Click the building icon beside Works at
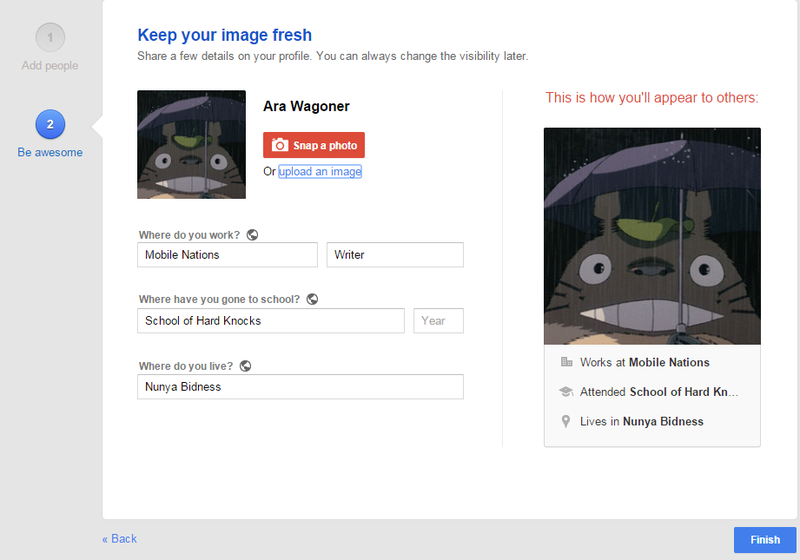 coord(566,362)
